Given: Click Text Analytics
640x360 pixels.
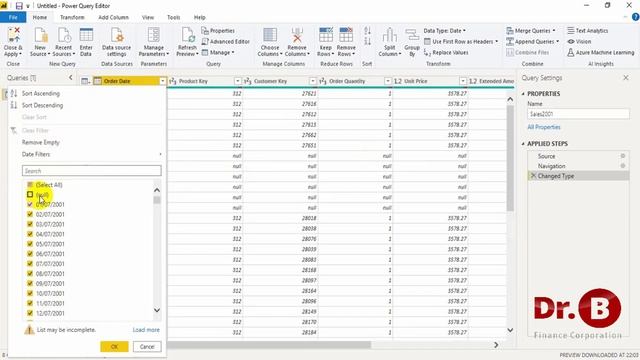Looking at the screenshot, I should [587, 31].
